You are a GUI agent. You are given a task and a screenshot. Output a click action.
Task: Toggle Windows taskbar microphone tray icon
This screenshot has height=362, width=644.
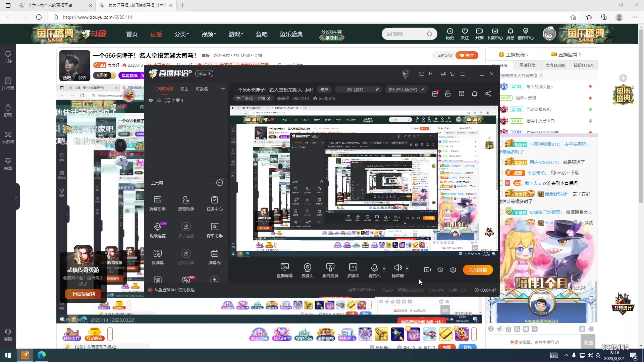click(574, 355)
